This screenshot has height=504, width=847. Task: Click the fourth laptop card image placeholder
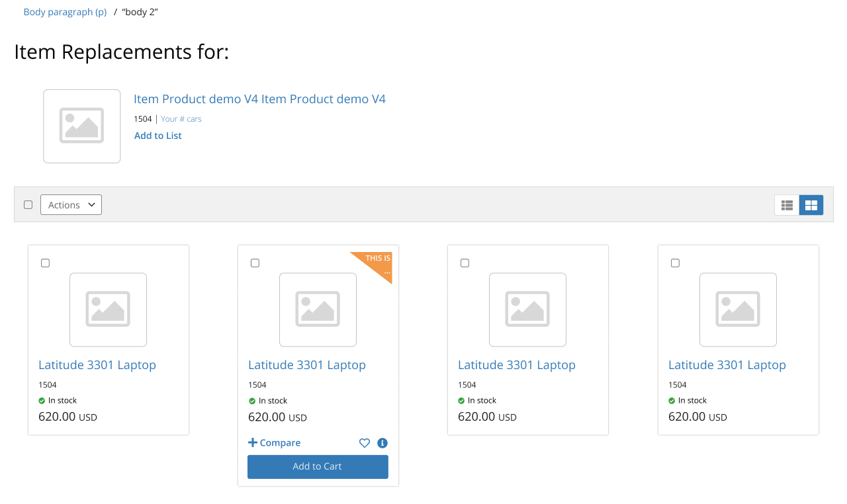click(x=738, y=310)
